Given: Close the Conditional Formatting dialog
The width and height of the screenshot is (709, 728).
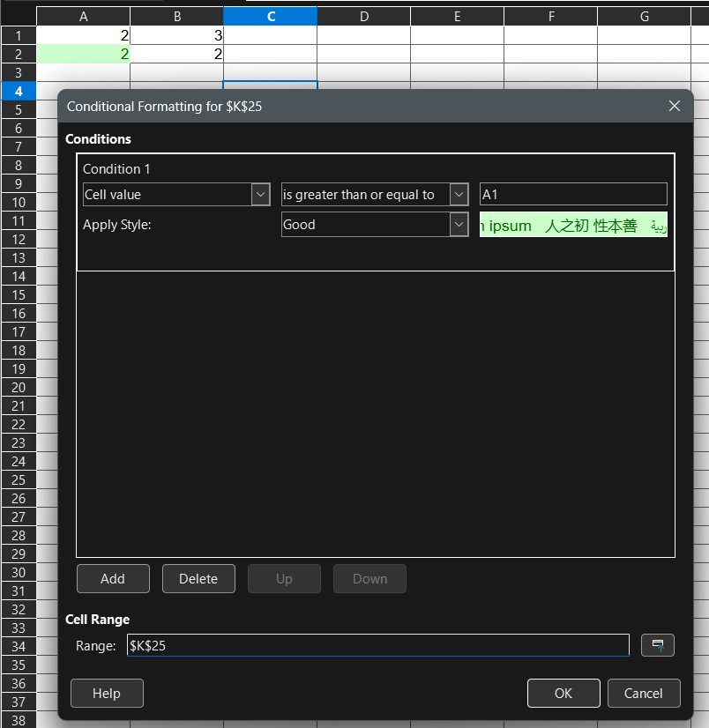Looking at the screenshot, I should [675, 106].
